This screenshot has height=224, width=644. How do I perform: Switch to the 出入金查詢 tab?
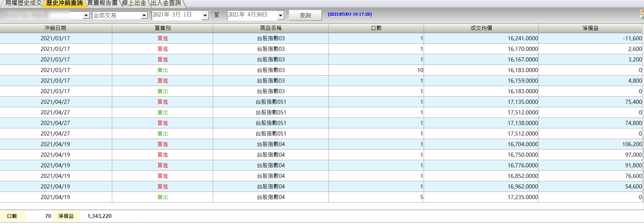[x=166, y=3]
